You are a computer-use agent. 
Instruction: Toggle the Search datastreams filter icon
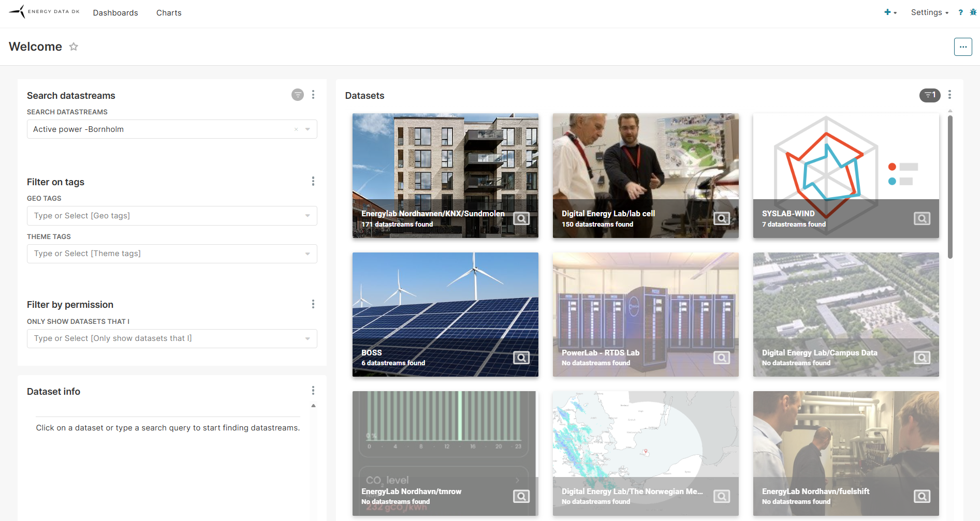point(297,95)
